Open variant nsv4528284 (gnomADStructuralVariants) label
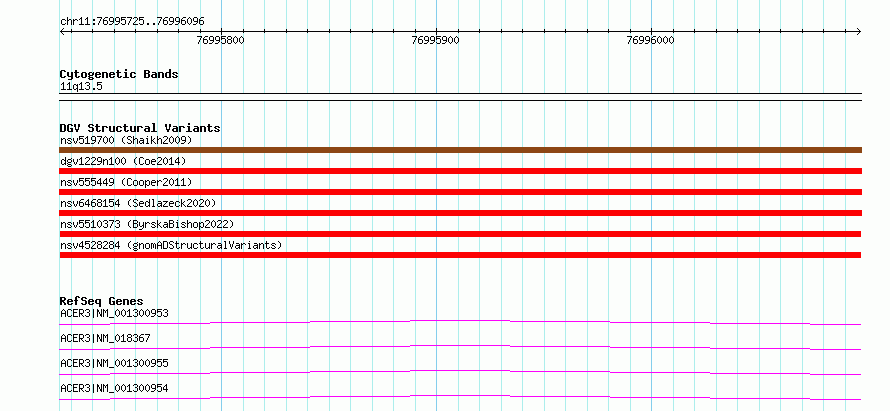 171,245
